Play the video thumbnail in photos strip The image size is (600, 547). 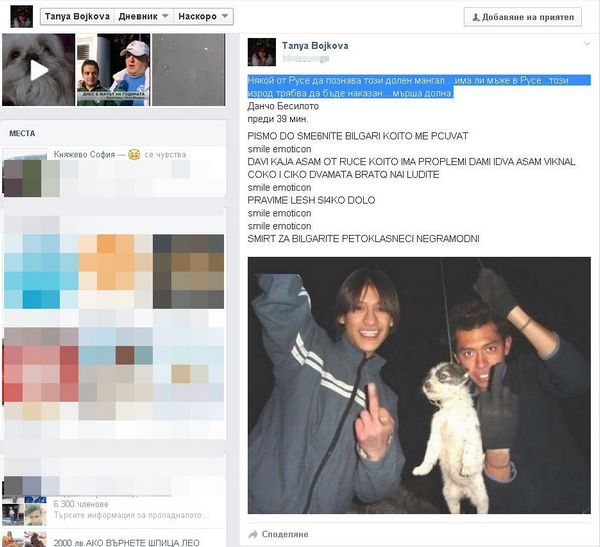click(38, 70)
